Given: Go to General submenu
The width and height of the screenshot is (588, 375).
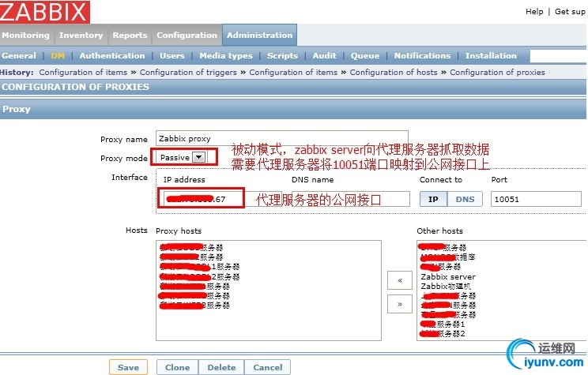Looking at the screenshot, I should tap(19, 56).
